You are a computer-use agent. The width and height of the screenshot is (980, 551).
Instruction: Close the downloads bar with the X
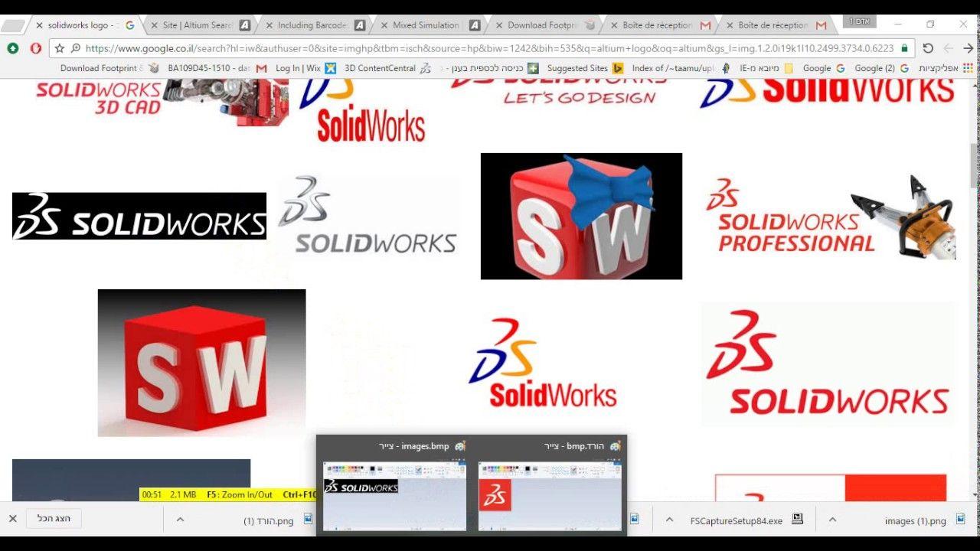coord(12,519)
